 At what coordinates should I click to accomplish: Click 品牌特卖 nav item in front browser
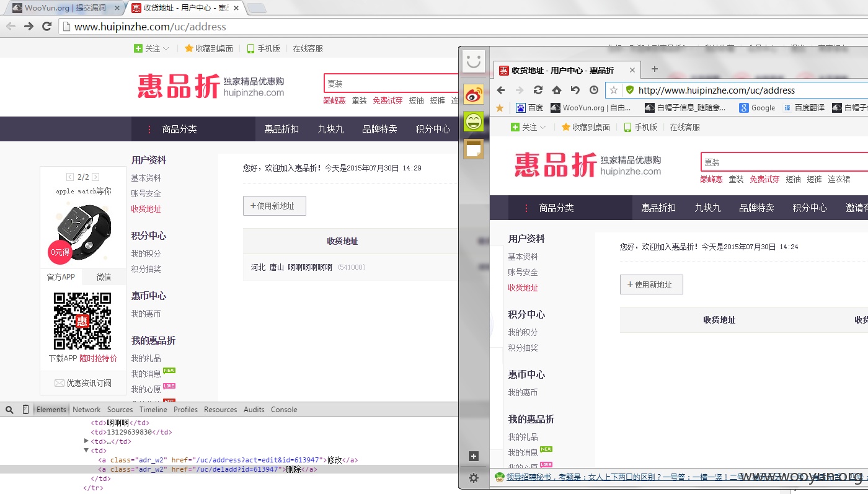pos(756,208)
